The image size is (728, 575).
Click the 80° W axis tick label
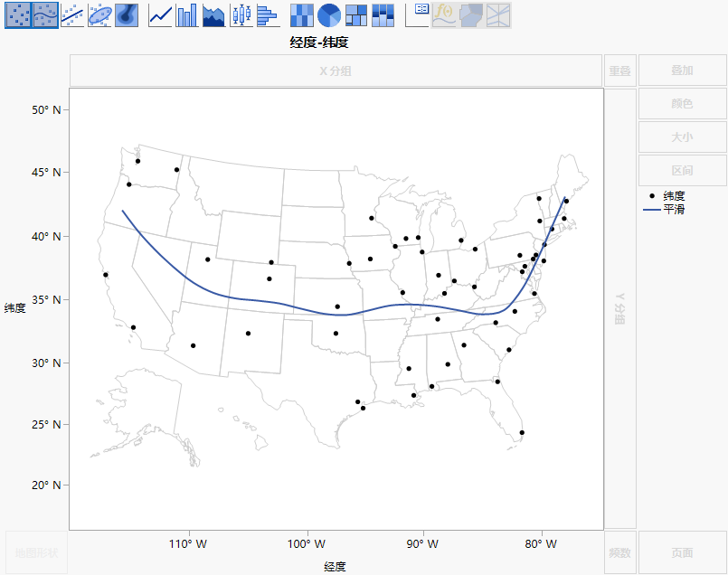[541, 544]
